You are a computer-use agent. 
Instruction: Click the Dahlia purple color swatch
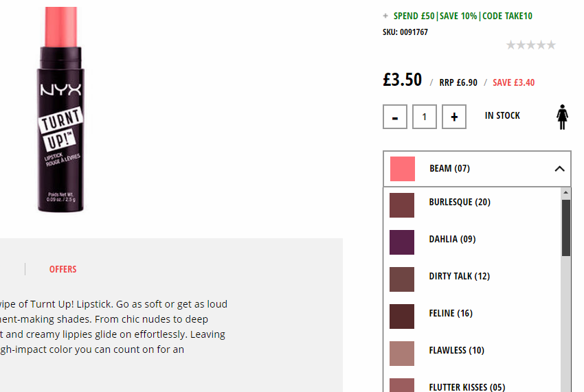402,242
